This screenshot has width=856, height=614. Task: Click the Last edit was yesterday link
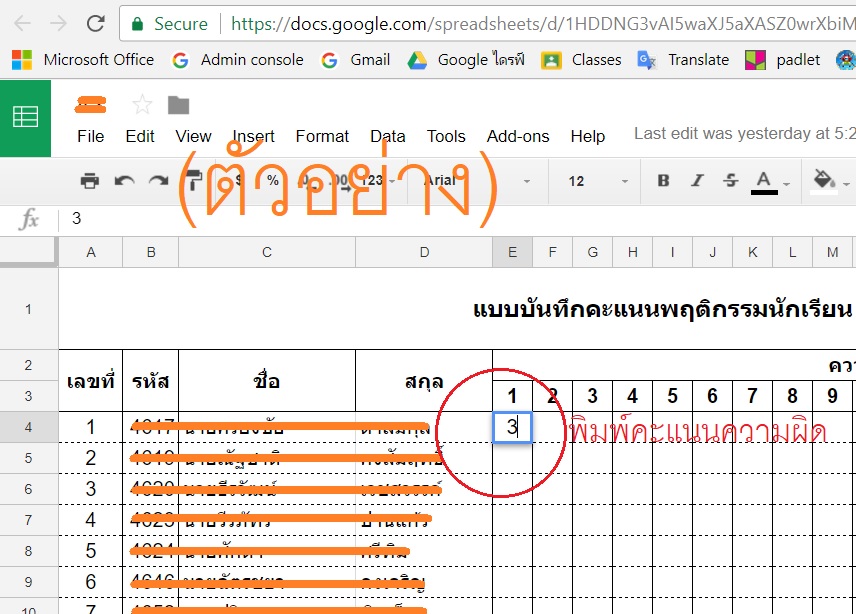744,134
